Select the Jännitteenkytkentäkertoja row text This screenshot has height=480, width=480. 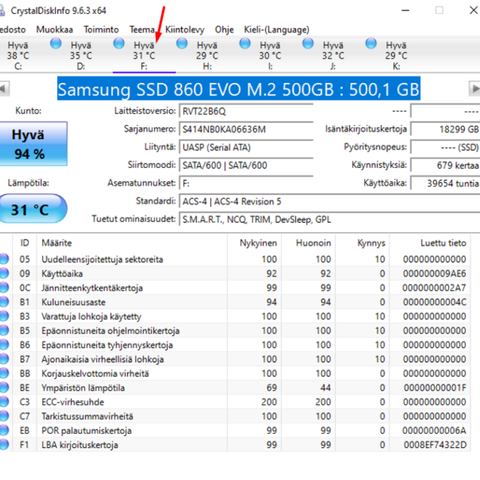tap(92, 288)
